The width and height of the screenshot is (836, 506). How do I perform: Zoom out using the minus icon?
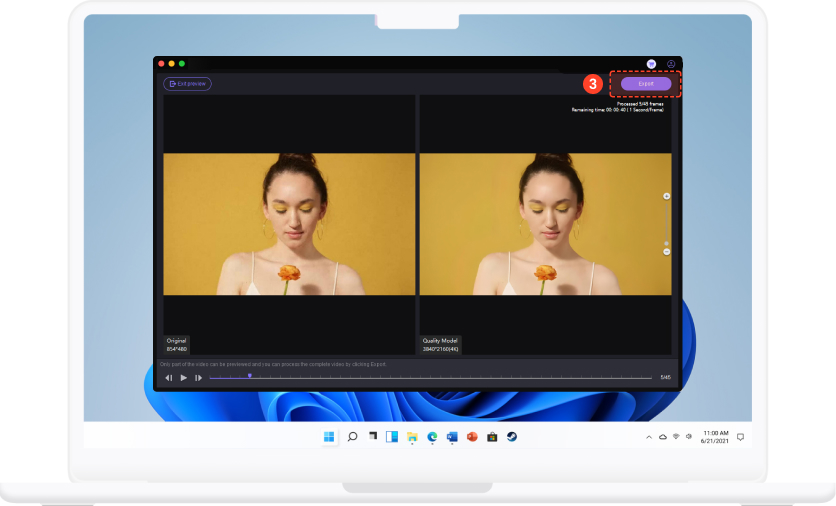[x=667, y=252]
